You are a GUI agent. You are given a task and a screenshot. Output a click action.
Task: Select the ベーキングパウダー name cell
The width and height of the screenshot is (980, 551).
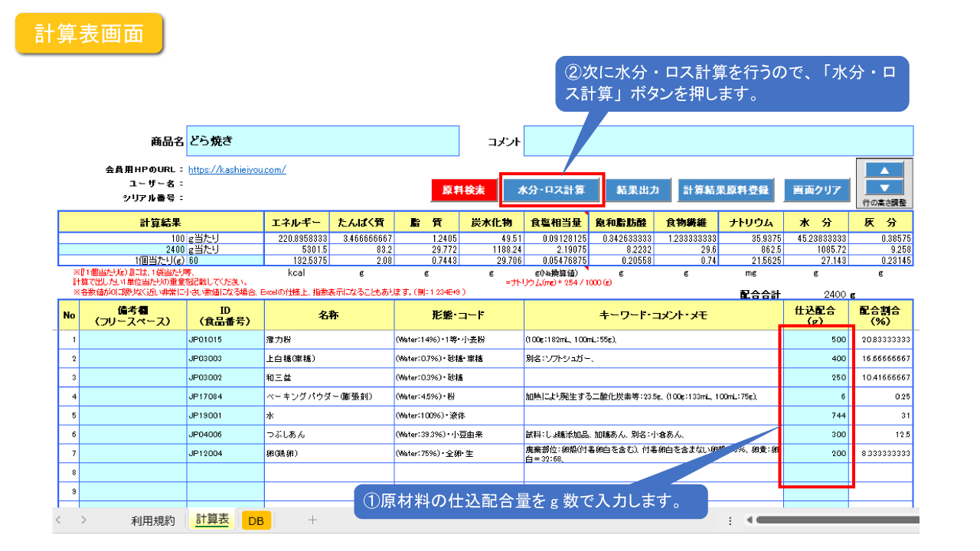click(x=329, y=396)
